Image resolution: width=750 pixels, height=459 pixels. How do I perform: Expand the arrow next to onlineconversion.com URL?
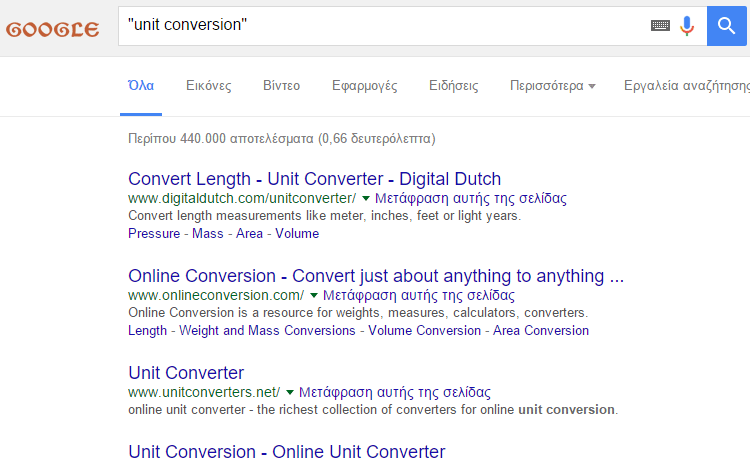point(314,295)
